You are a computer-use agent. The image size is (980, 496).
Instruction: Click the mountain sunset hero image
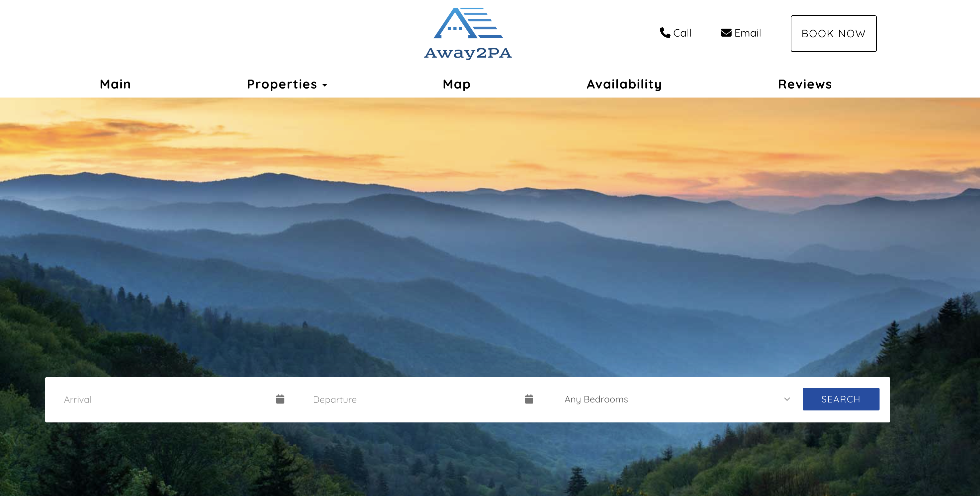(x=490, y=236)
